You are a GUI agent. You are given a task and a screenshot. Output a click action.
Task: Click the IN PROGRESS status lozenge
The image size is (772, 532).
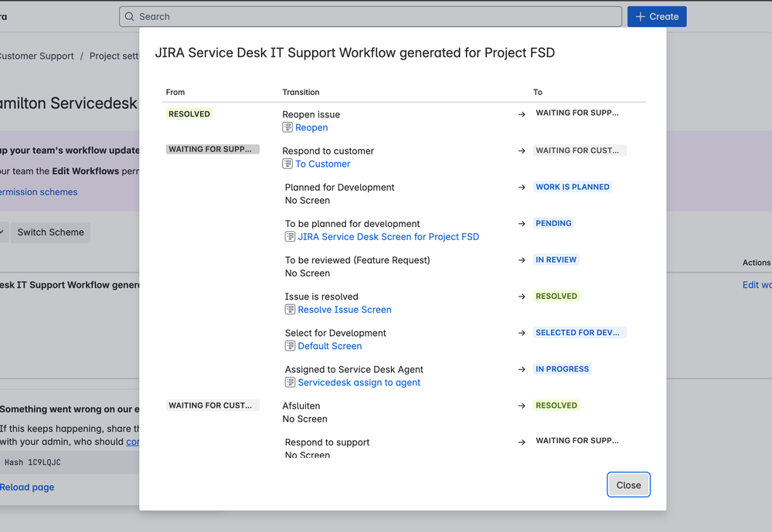tap(562, 369)
